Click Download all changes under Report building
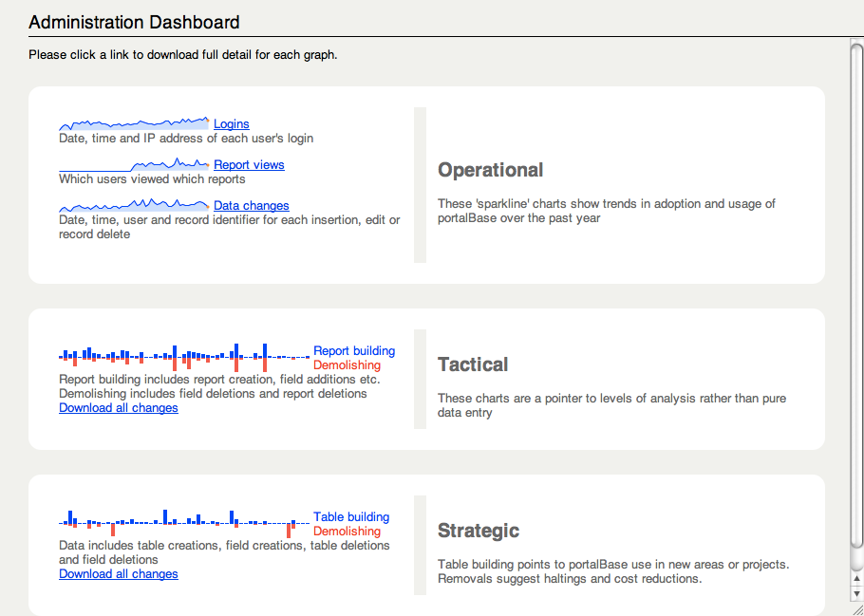This screenshot has height=616, width=864. click(x=119, y=408)
